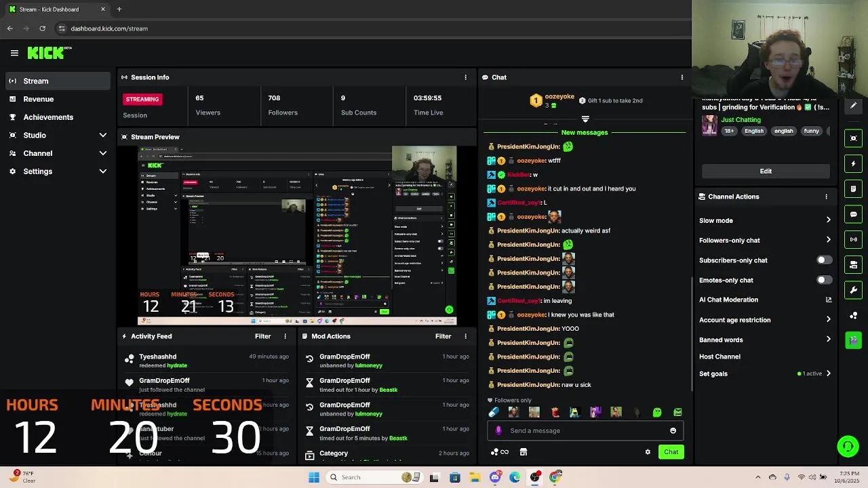This screenshot has height=488, width=868.
Task: Select the french fries emote
Action: tap(555, 412)
